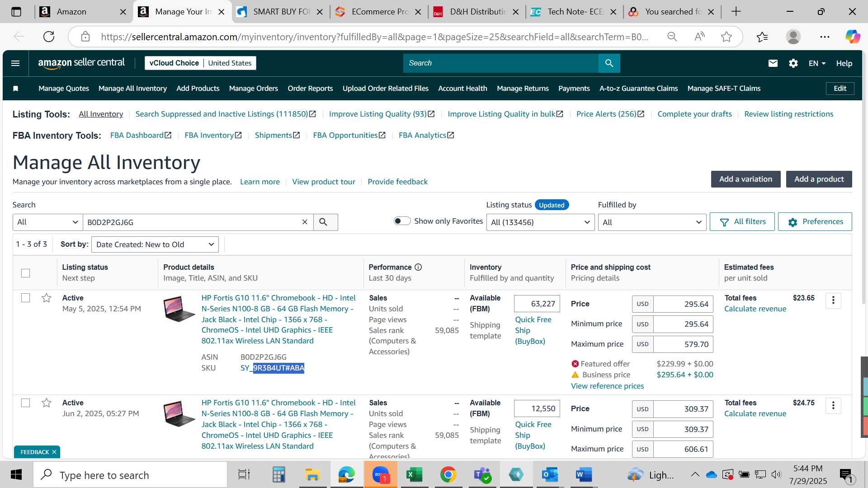Open Help in the header

pyautogui.click(x=844, y=63)
